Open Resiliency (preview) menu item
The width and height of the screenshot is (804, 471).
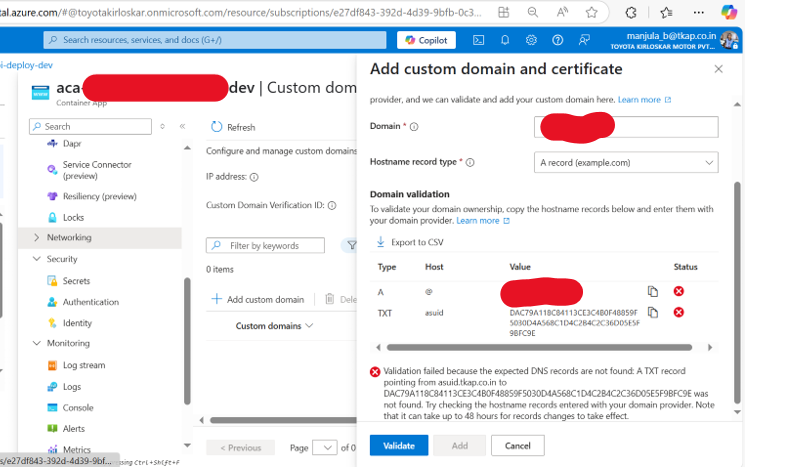click(99, 196)
